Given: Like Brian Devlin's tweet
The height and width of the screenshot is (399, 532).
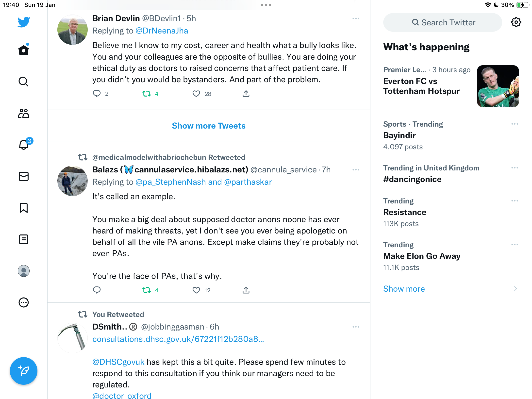Looking at the screenshot, I should coord(196,94).
